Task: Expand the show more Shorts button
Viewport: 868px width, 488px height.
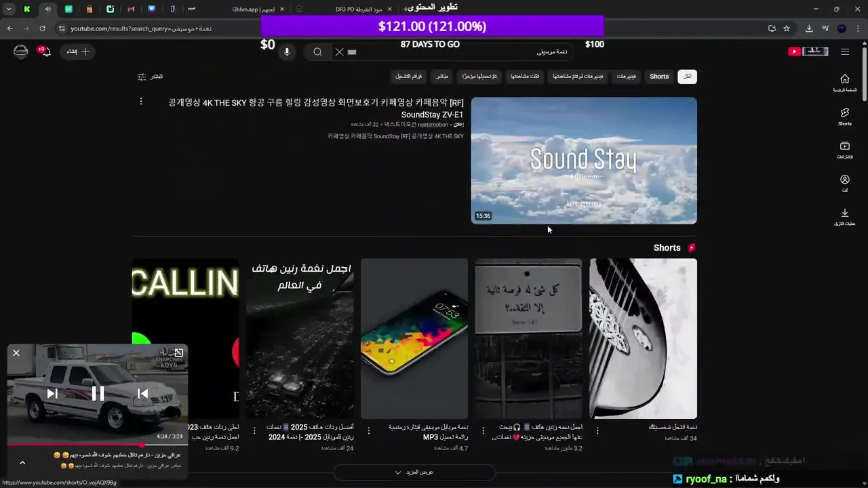Action: (x=414, y=472)
